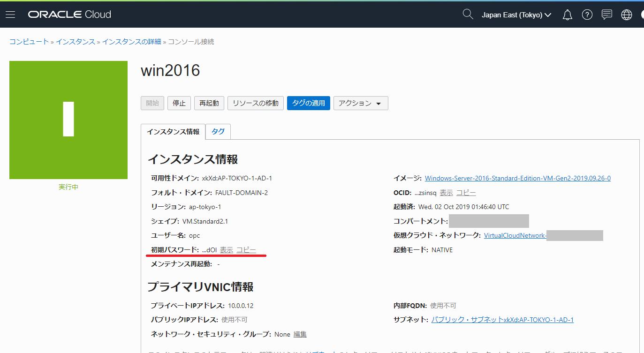
Task: Copy the OCID value
Action: (466, 193)
